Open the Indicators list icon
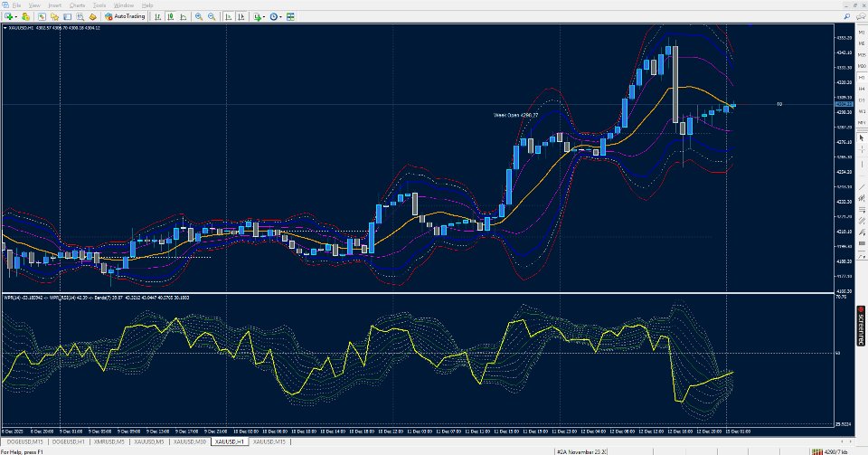The image size is (868, 455). 258,16
